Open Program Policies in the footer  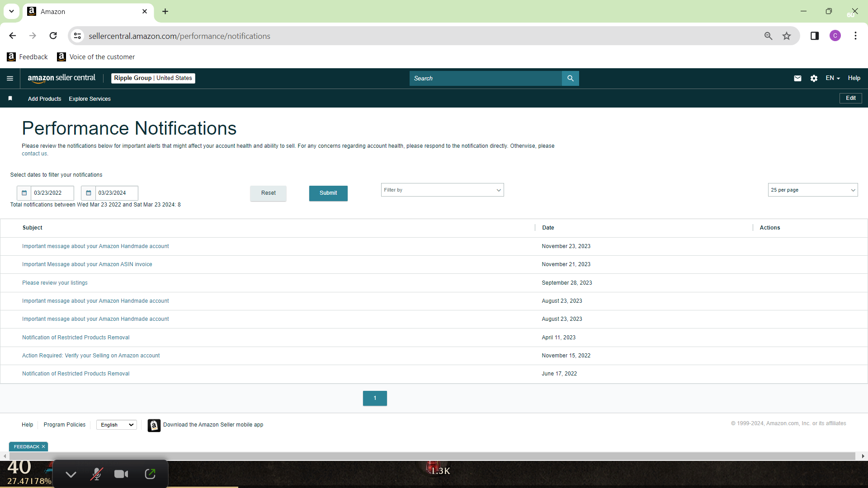[x=65, y=425]
